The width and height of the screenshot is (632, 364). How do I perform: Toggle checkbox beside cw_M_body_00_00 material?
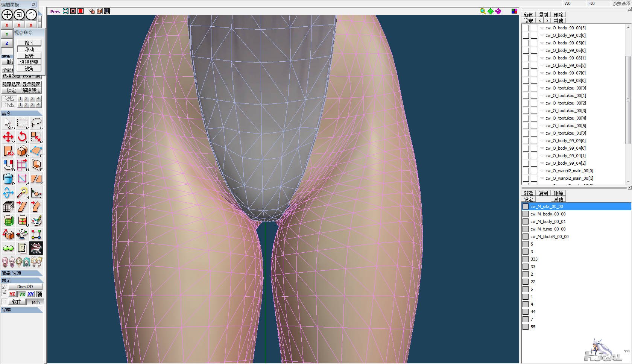(x=526, y=214)
